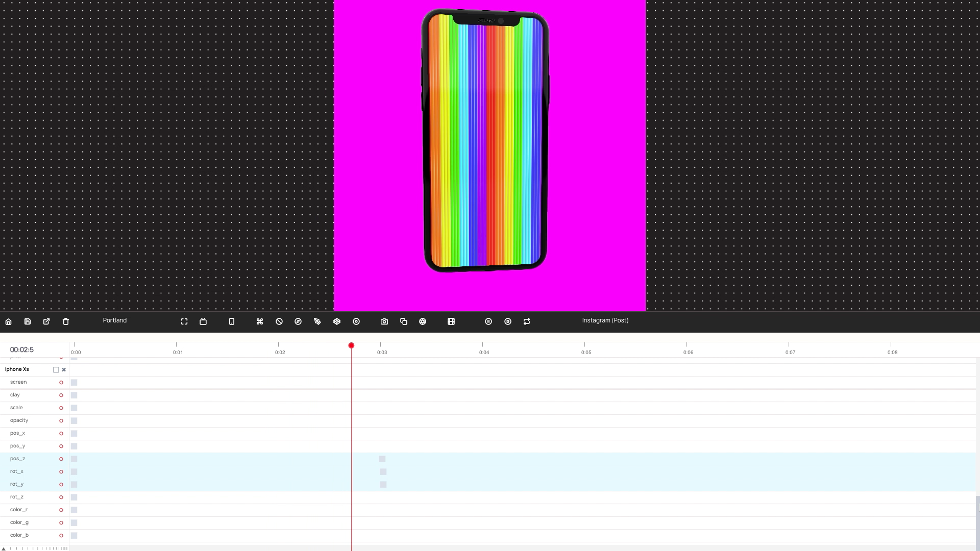The image size is (980, 551).
Task: Toggle keyframe record circle for opacity
Action: click(61, 421)
